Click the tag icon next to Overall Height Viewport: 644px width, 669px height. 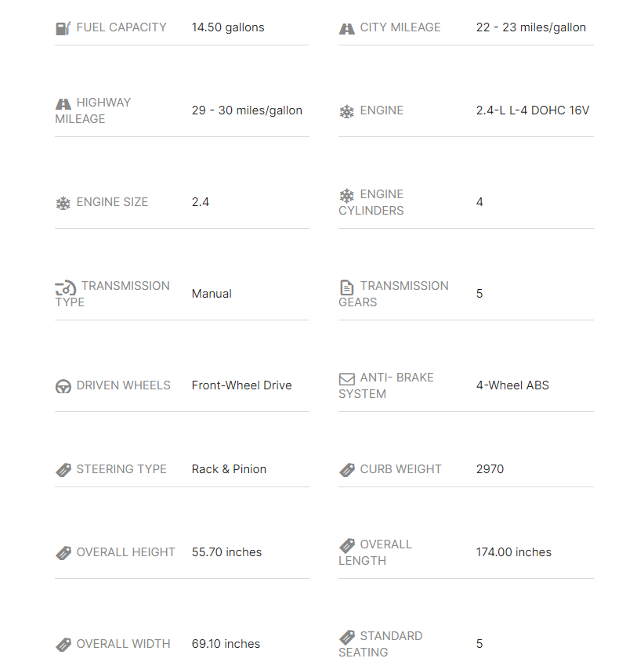coord(63,553)
